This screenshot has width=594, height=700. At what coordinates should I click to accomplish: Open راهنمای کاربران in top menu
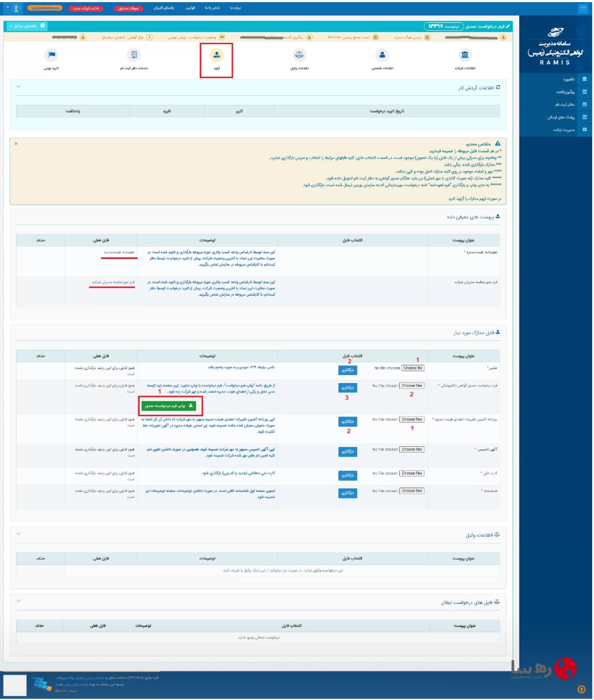coord(164,8)
